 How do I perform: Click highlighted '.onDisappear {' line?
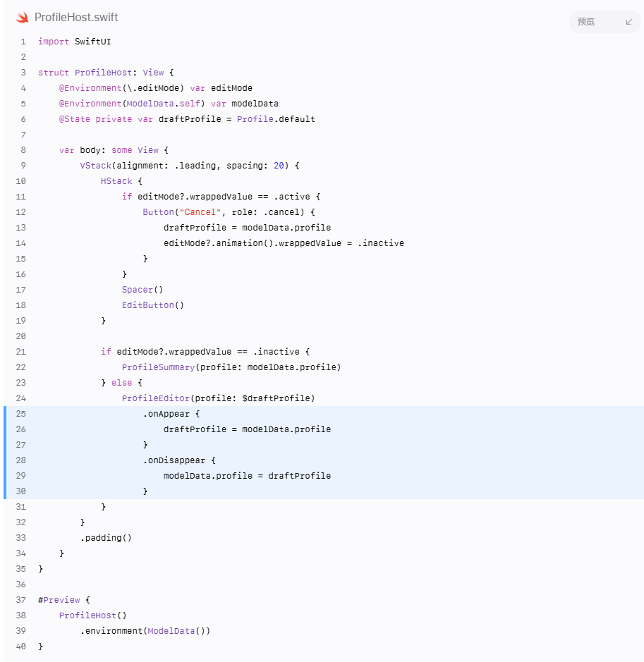click(x=179, y=460)
